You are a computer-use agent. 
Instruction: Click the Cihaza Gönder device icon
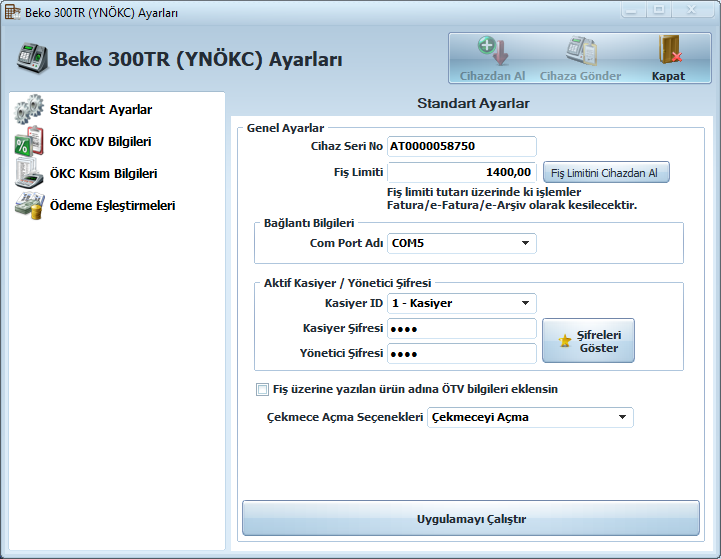(x=580, y=50)
